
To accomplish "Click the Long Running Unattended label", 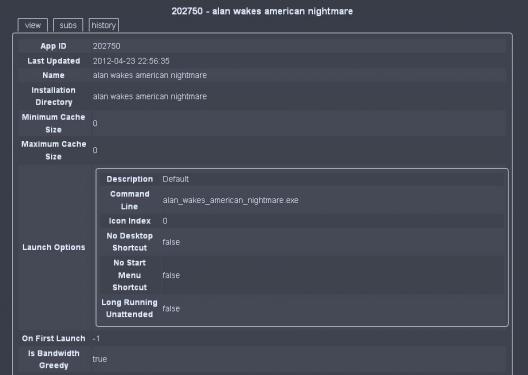I will tap(130, 308).
